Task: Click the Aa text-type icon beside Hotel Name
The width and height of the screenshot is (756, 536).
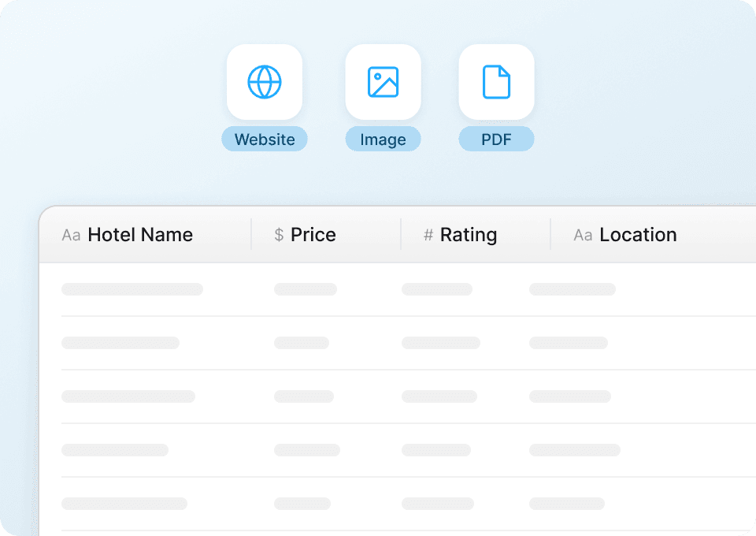Action: click(71, 235)
